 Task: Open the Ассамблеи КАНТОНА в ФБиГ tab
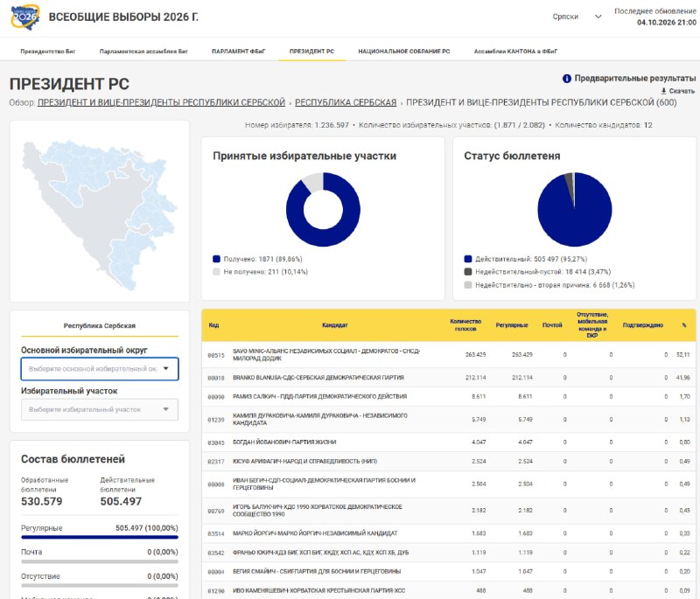[x=515, y=52]
